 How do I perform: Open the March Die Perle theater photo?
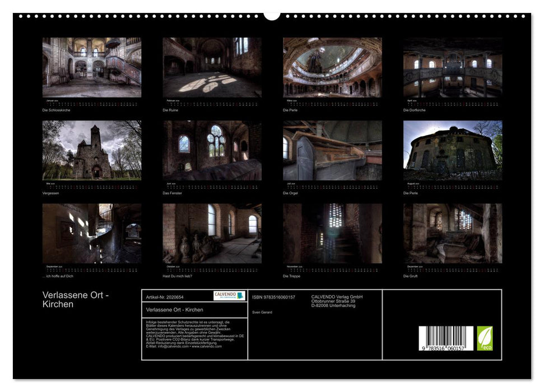coord(332,68)
